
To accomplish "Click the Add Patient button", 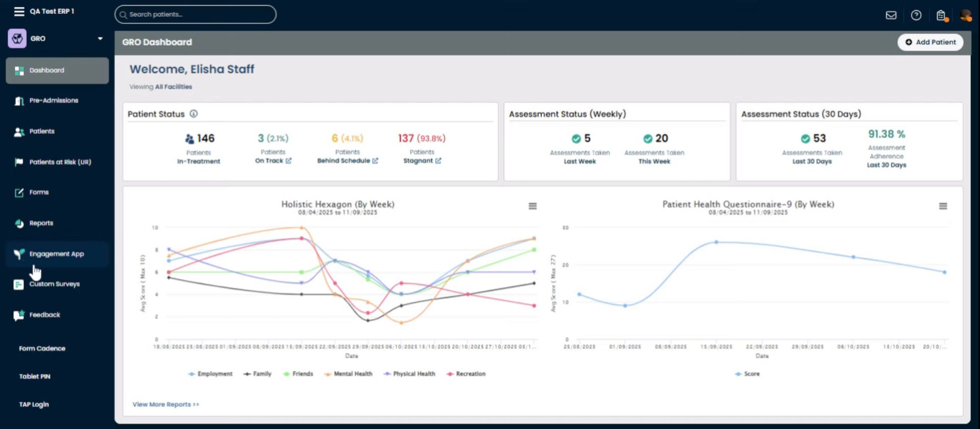I will (930, 42).
